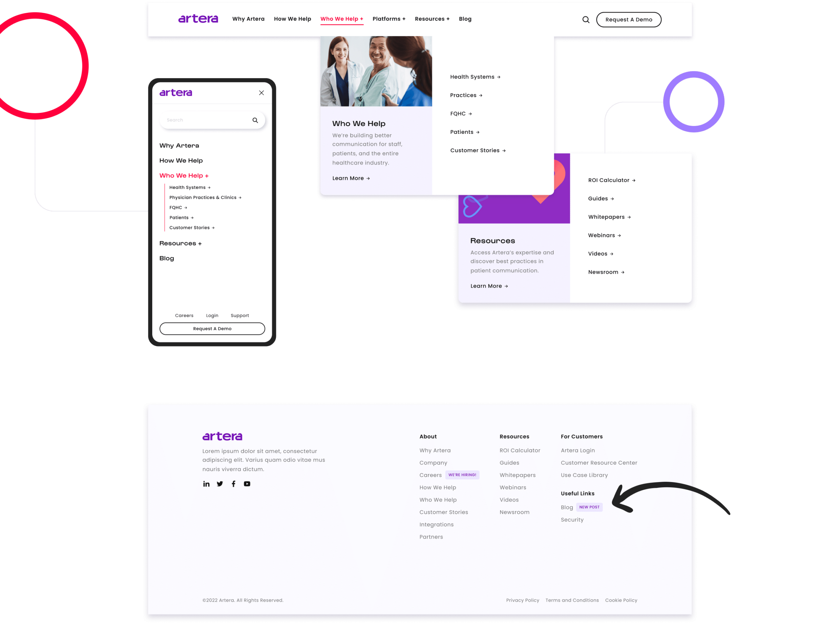Click the Facebook icon in the footer
Image resolution: width=840 pixels, height=634 pixels.
click(234, 483)
